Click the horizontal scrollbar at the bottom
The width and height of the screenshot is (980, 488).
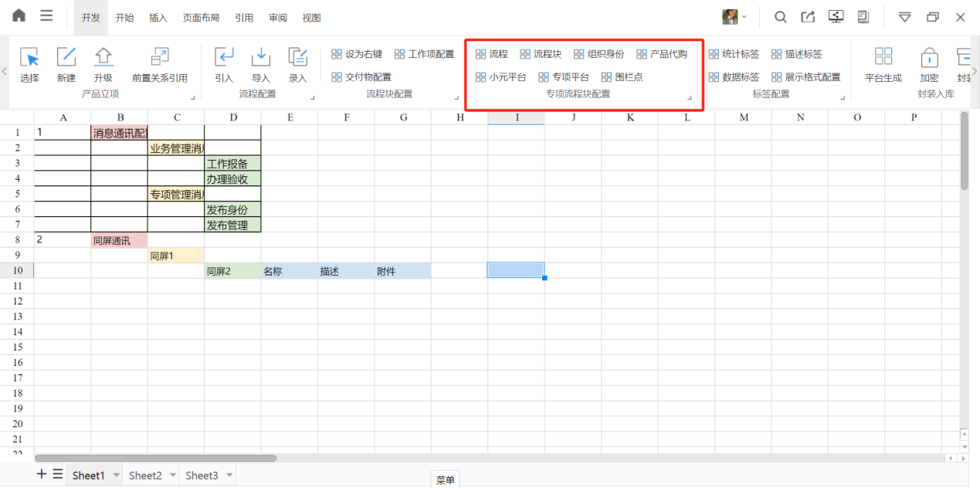point(154,458)
